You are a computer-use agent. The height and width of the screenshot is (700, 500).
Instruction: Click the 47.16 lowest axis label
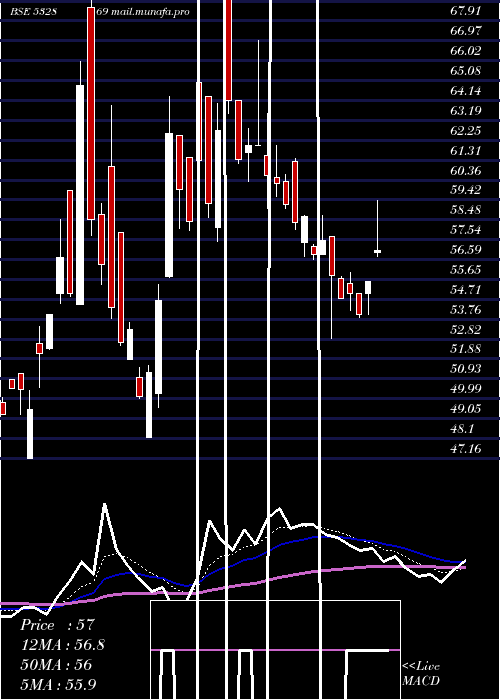pos(466,449)
